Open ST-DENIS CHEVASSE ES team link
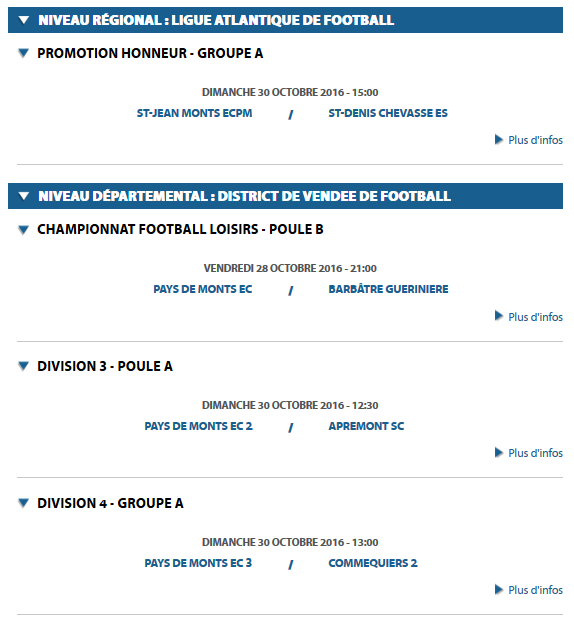574x621 pixels. coord(388,113)
